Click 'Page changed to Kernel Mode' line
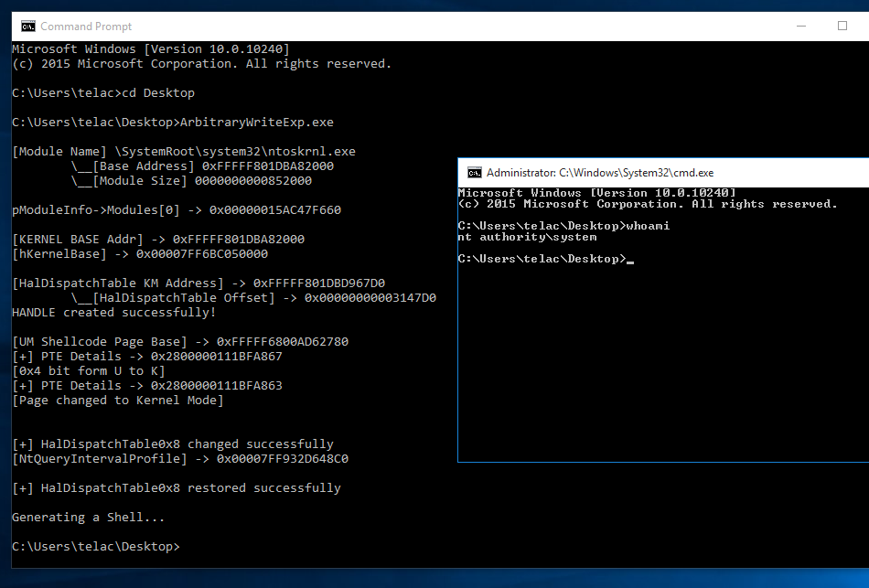The height and width of the screenshot is (588, 869). [118, 401]
